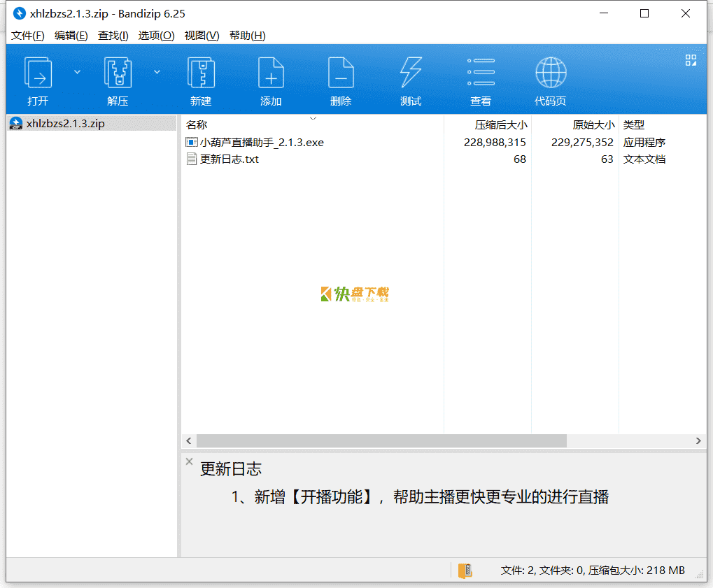Click the 删除 (Delete) toolbar icon

tap(341, 73)
